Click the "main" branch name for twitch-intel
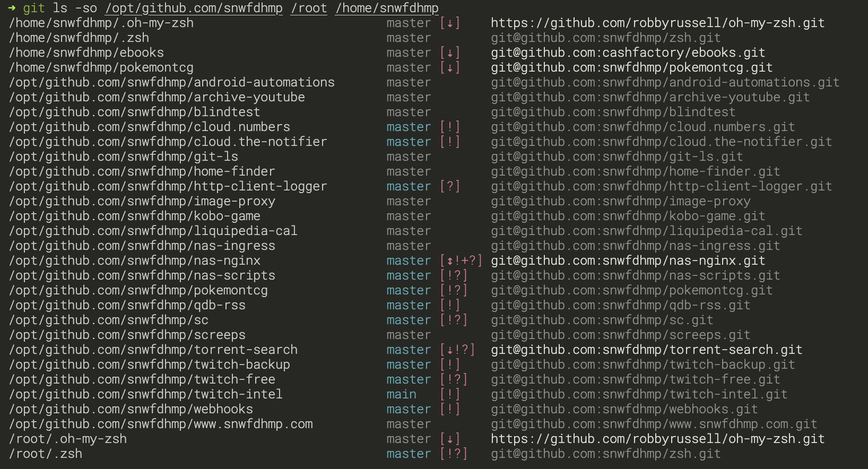Image resolution: width=868 pixels, height=469 pixels. [402, 395]
